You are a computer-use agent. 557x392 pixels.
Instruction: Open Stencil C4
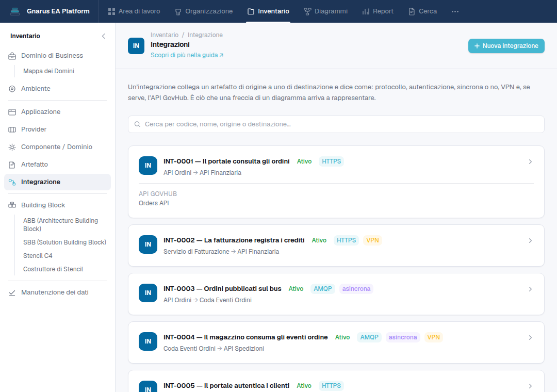(38, 256)
